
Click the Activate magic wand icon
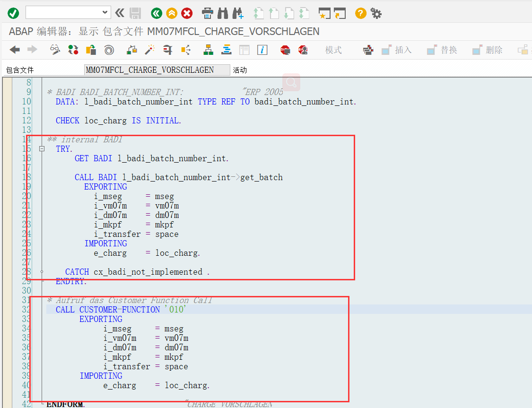coord(149,50)
